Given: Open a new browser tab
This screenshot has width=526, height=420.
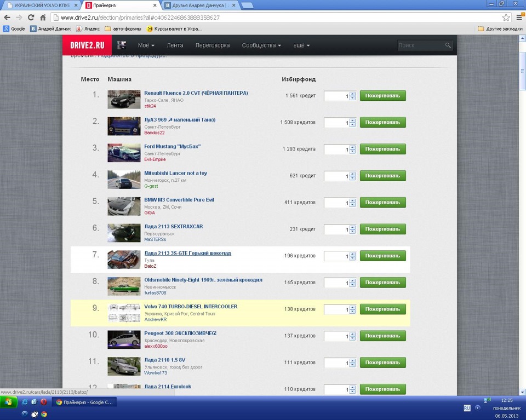Looking at the screenshot, I should coord(247,5).
